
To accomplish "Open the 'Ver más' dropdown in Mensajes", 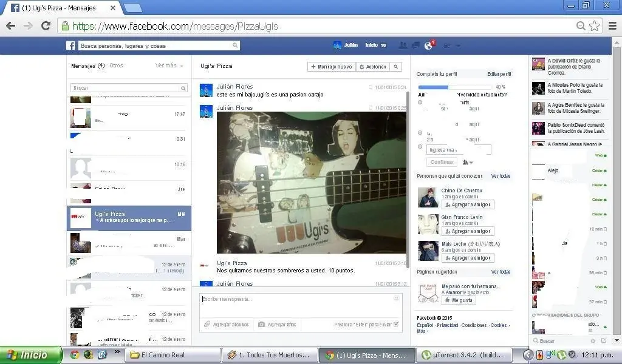I will [169, 66].
